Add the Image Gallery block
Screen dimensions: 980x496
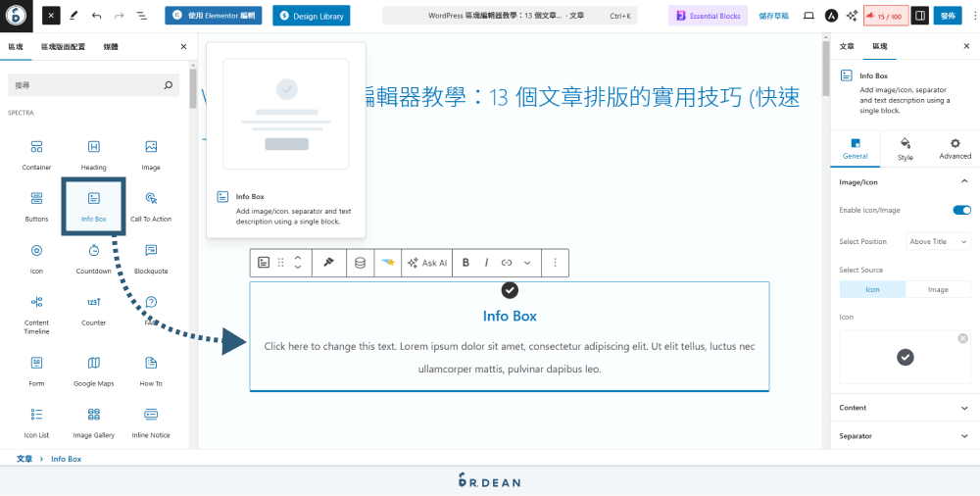94,423
